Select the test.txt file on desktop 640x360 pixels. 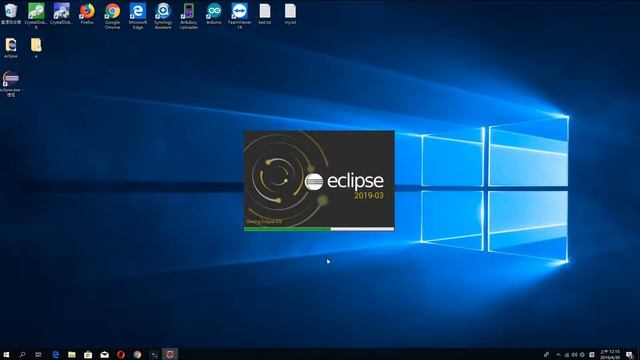[x=264, y=13]
